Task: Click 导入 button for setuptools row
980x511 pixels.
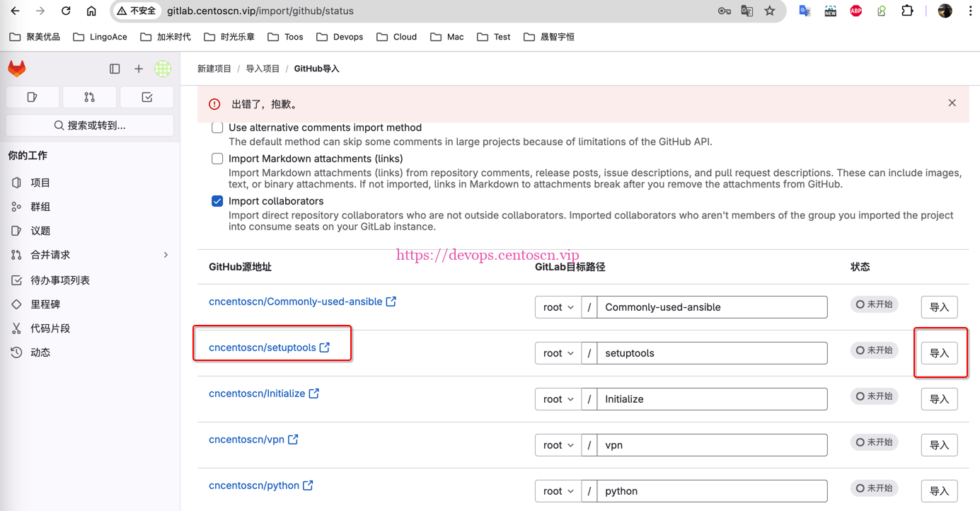Action: [x=939, y=353]
